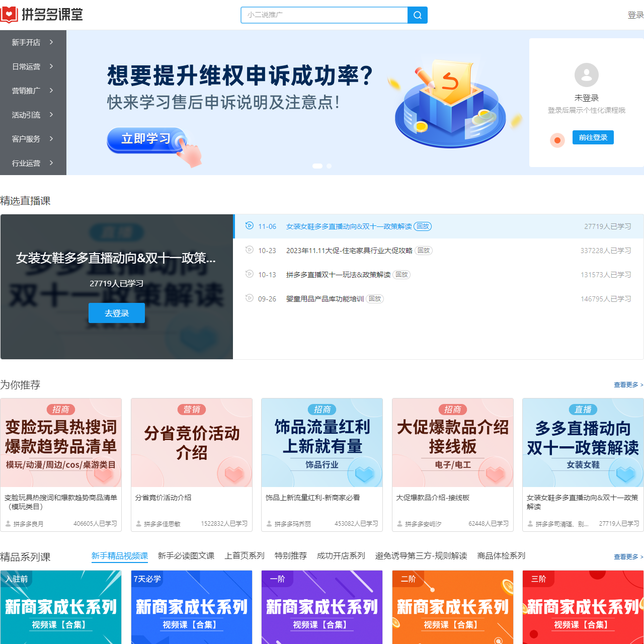This screenshot has height=644, width=644.
Task: Switch to the 成功开店系列 tab
Action: click(341, 556)
